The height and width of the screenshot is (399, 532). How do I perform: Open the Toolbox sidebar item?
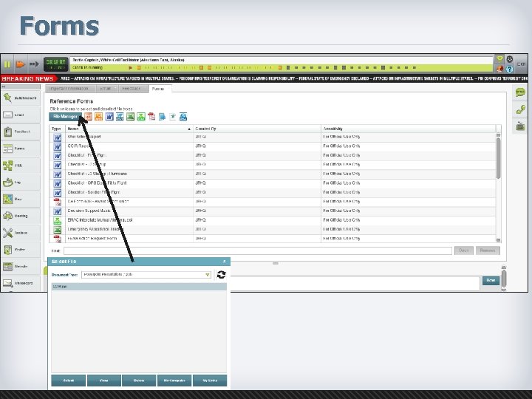pos(21,233)
